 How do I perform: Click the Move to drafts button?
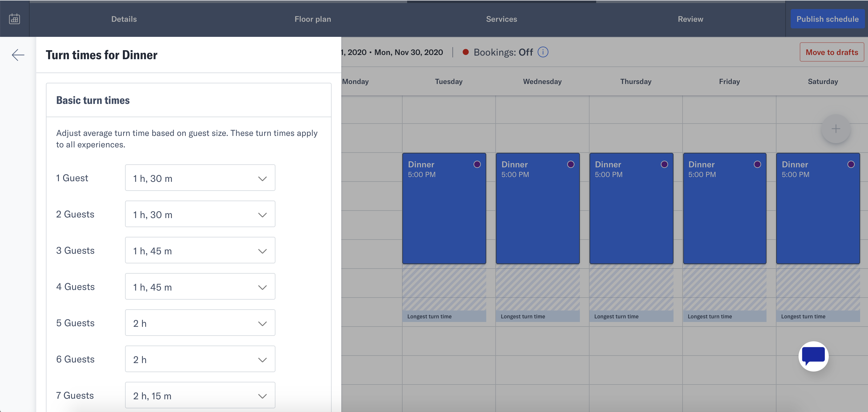(x=832, y=52)
